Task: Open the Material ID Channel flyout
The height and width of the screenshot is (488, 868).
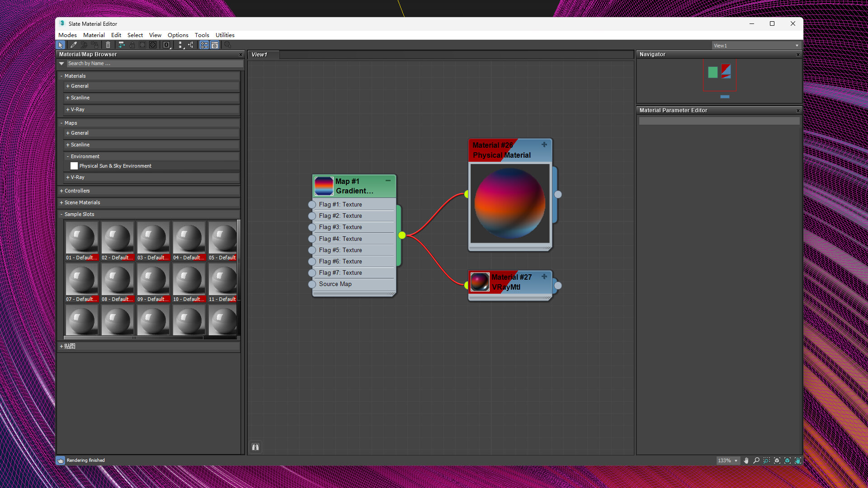Action: [x=166, y=45]
